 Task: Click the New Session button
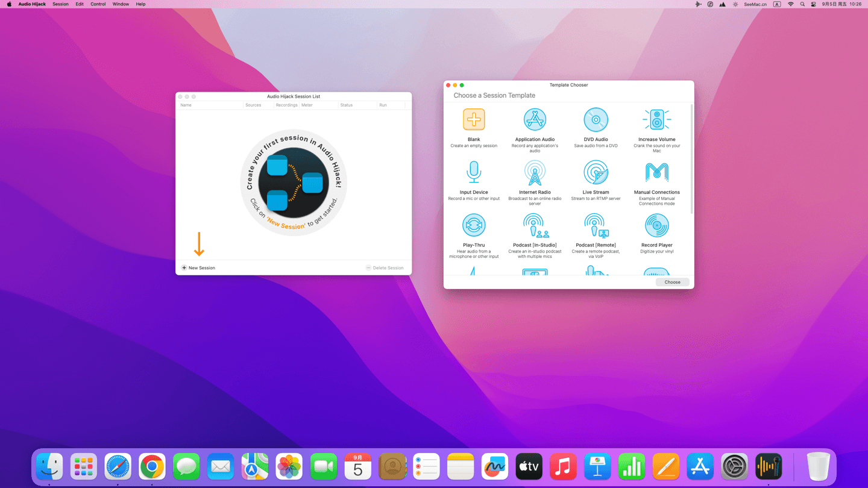pyautogui.click(x=198, y=267)
